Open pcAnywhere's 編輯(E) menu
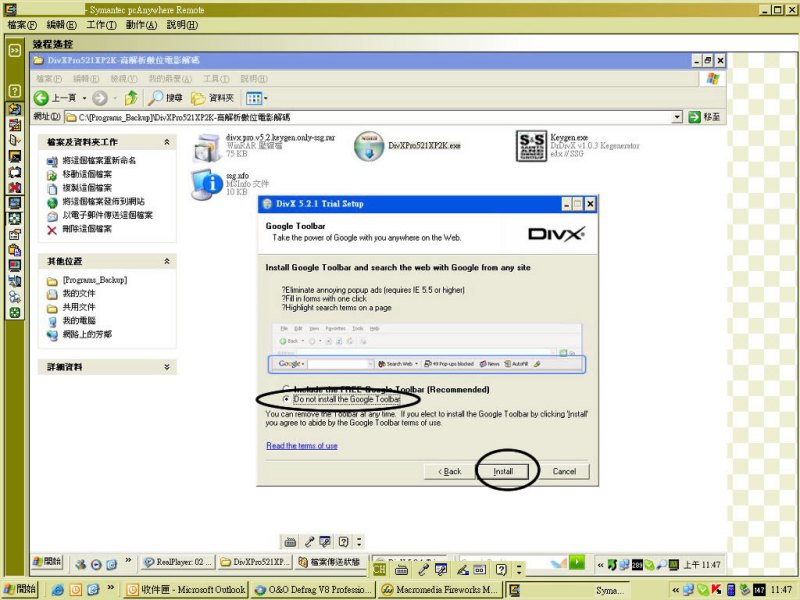Viewport: 800px width, 600px height. (61, 25)
